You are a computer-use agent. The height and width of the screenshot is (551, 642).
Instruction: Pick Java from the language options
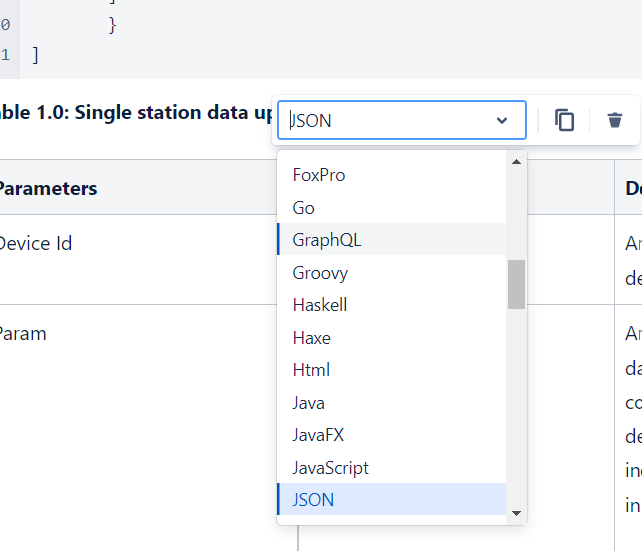(309, 403)
